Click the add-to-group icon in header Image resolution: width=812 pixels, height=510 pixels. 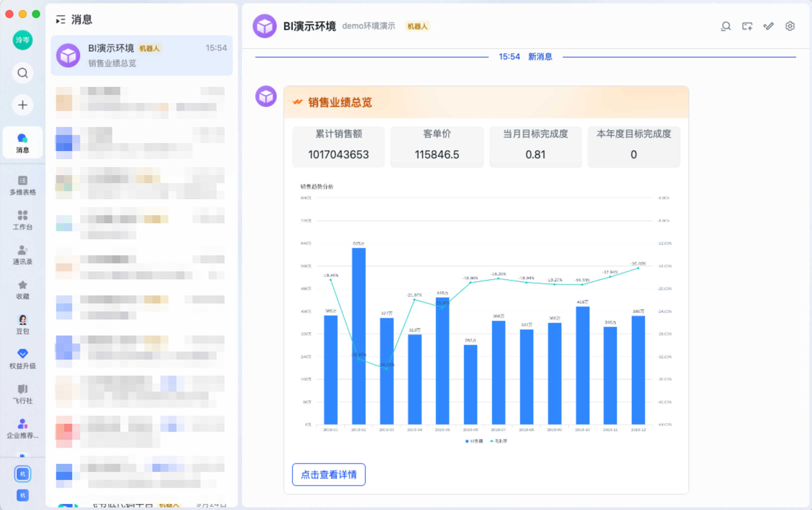point(747,26)
